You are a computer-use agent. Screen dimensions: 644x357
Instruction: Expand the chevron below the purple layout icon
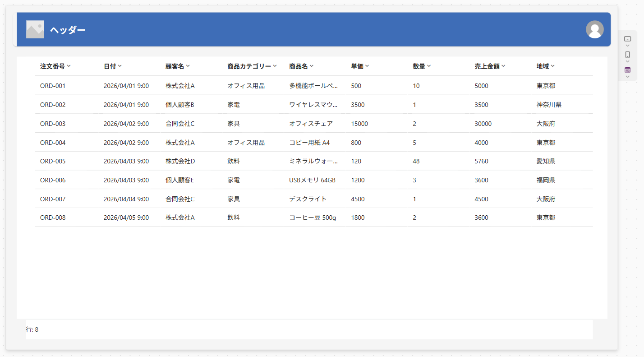point(627,77)
